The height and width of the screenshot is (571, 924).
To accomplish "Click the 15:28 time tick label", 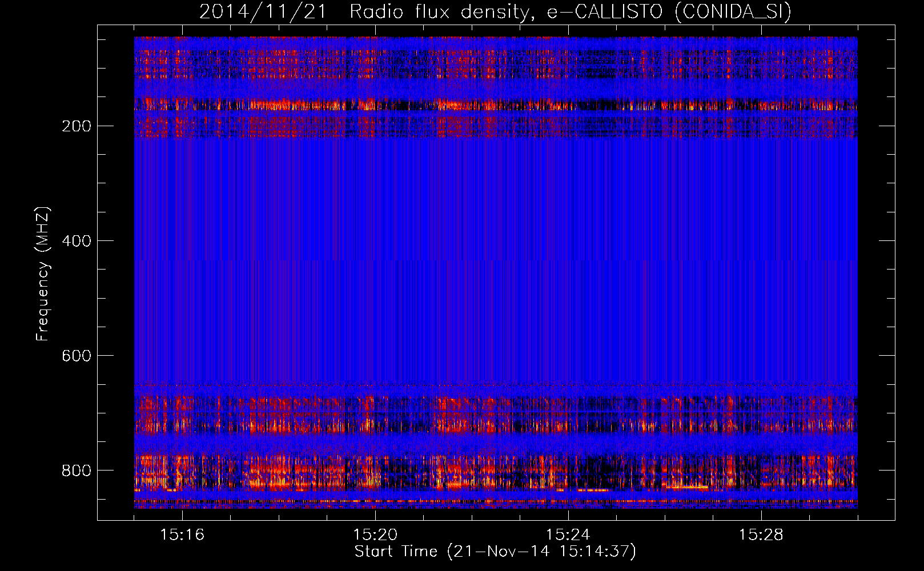I will (x=761, y=534).
